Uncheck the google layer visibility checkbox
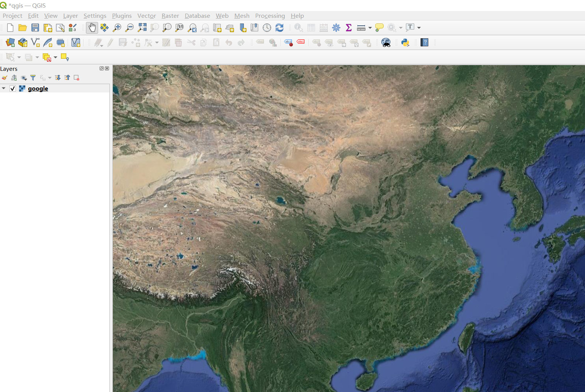Viewport: 585px width, 392px height. [12, 88]
